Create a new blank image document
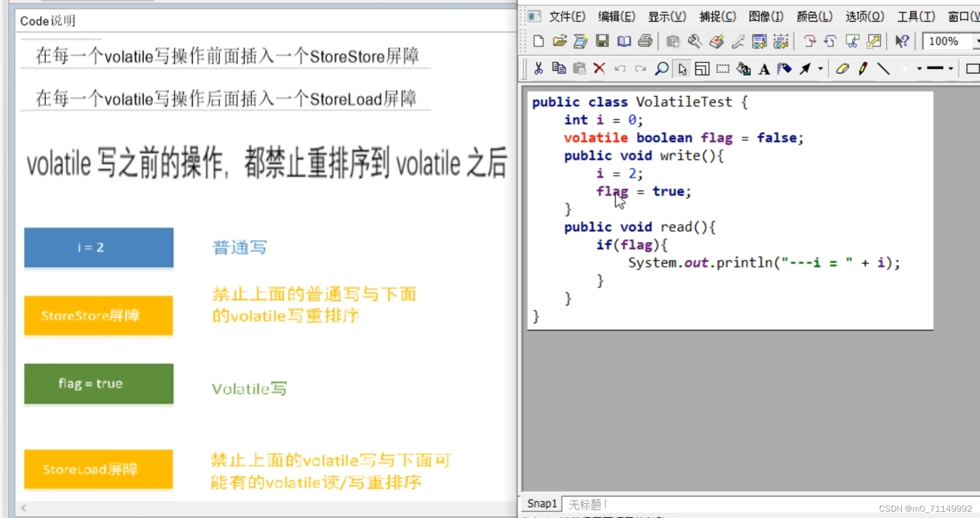 538,41
